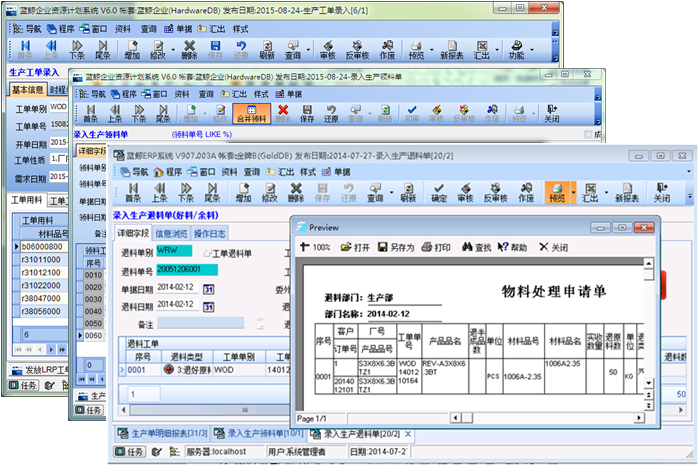Image resolution: width=700 pixels, height=467 pixels.
Task: Click 作废 void icon in return-slip window toolbar
Action: (526, 192)
